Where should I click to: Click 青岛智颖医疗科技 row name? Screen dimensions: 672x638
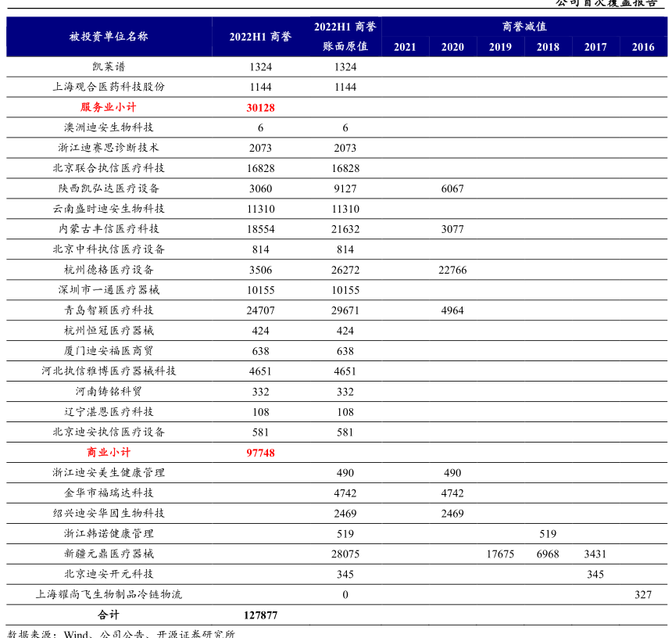109,310
